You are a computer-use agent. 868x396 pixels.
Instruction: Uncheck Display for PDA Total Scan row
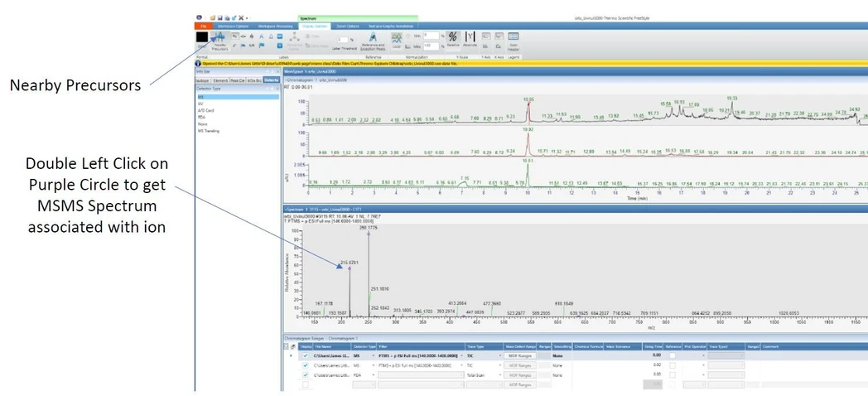306,375
